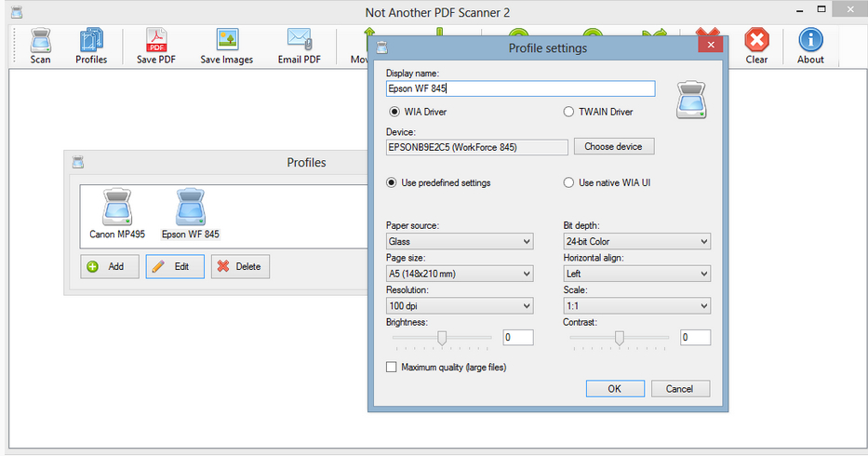Click Delete in the Profiles window
Image resolution: width=868 pixels, height=456 pixels.
tap(240, 266)
